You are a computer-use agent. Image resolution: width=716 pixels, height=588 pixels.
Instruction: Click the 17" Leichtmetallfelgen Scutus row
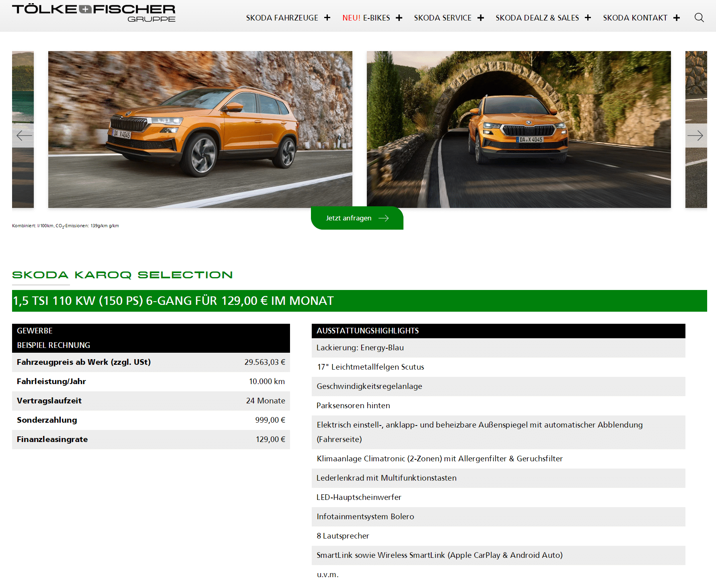point(498,367)
